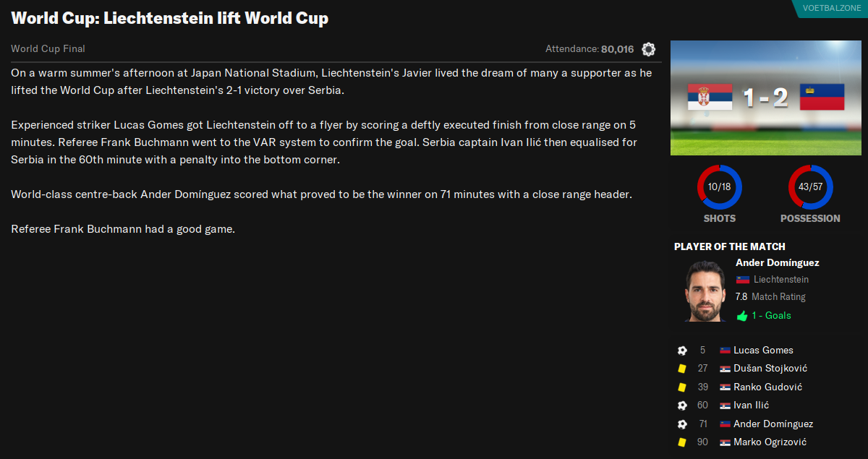Click the yellow card icon at minute 39

click(x=682, y=387)
